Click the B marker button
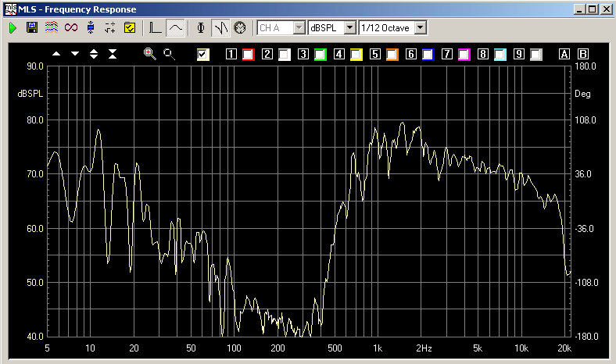 (582, 55)
